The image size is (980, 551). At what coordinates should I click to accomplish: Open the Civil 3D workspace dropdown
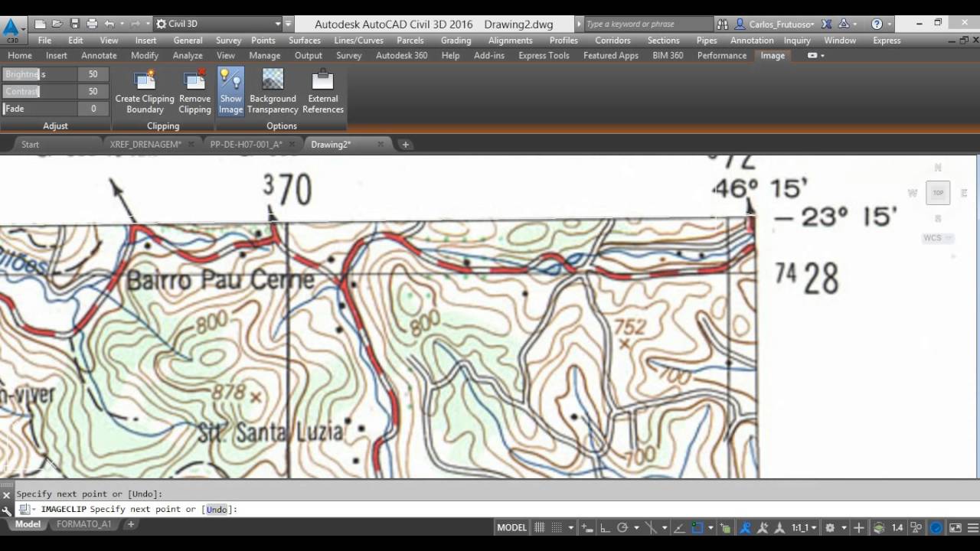(218, 24)
